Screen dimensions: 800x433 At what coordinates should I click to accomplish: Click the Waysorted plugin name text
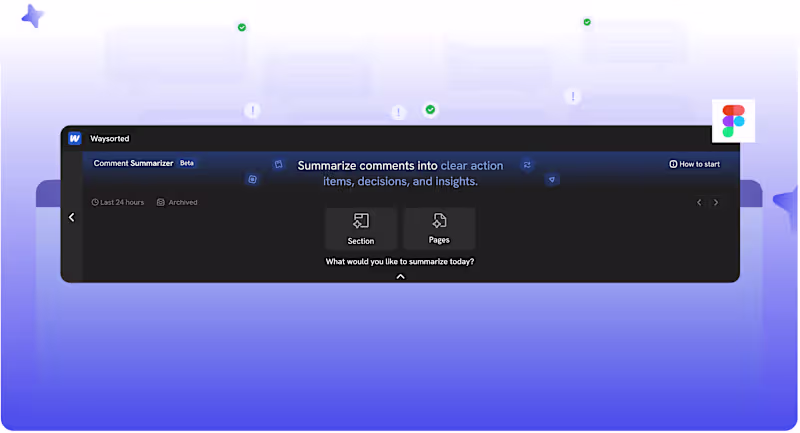pos(110,139)
